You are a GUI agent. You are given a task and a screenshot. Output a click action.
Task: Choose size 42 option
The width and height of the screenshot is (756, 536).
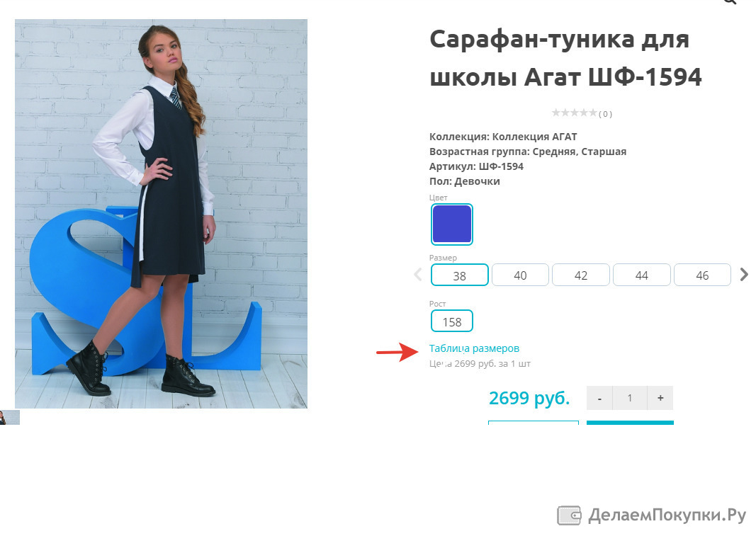tap(581, 275)
